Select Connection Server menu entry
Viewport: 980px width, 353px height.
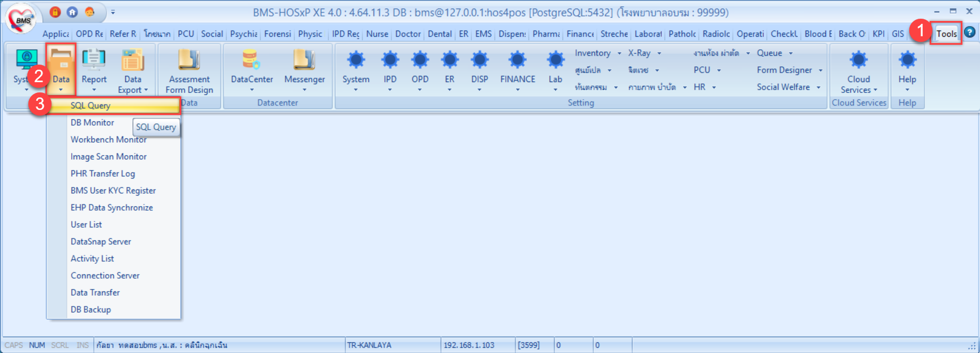tap(114, 275)
